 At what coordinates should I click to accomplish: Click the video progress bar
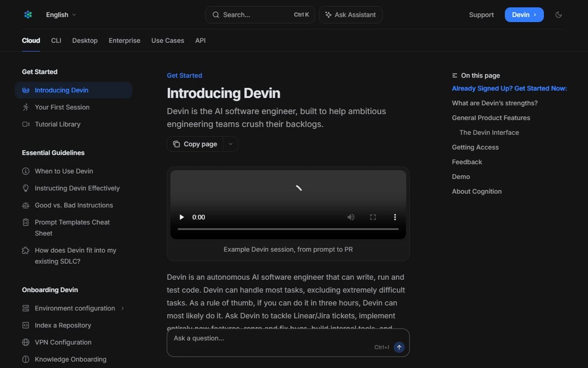click(288, 229)
